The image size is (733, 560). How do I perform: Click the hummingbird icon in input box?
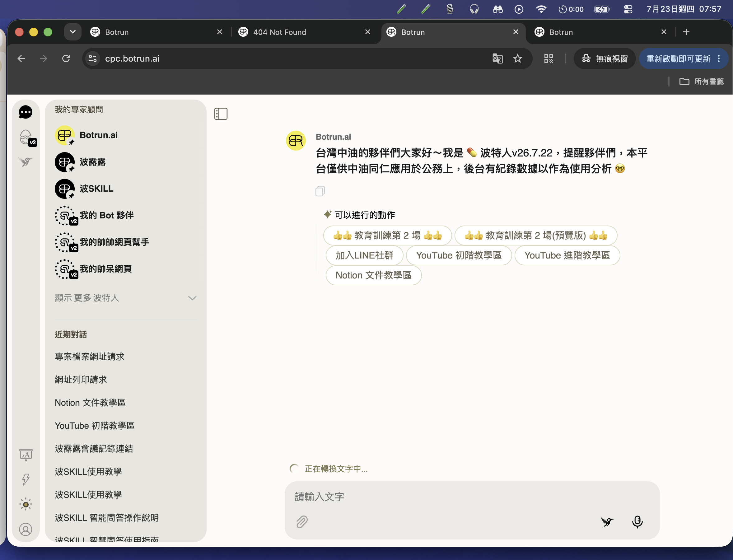[607, 522]
